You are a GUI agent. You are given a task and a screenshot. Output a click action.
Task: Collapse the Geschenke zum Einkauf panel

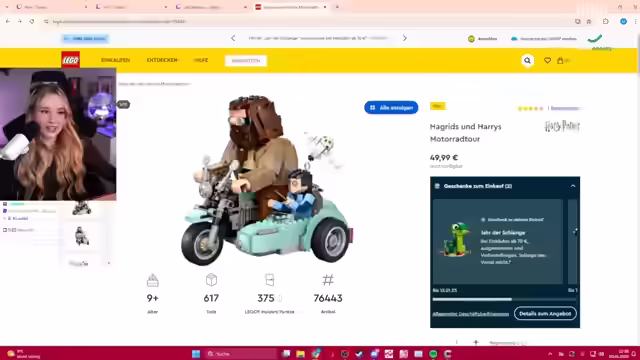tap(573, 186)
